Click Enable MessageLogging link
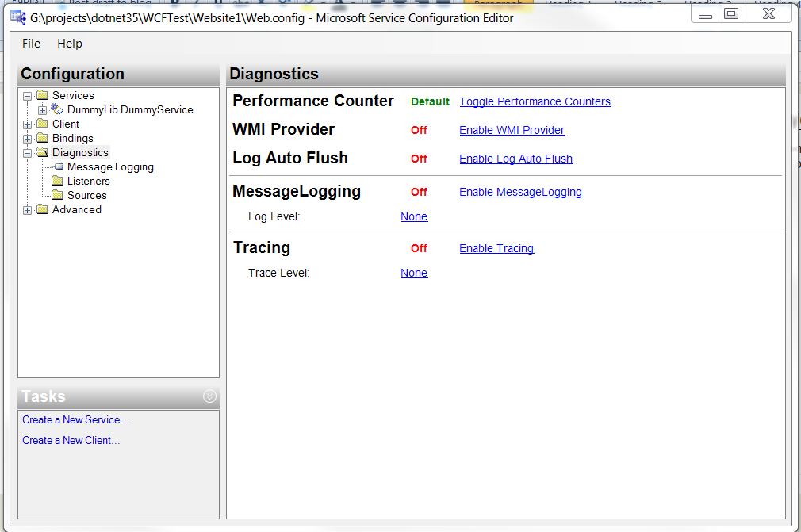Screen dimensions: 801x532 520,192
